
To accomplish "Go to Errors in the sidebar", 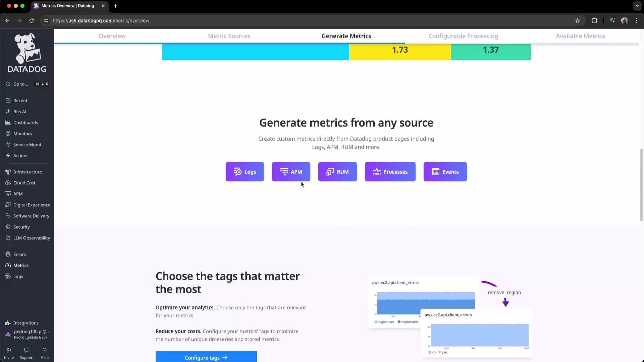I will (x=19, y=255).
